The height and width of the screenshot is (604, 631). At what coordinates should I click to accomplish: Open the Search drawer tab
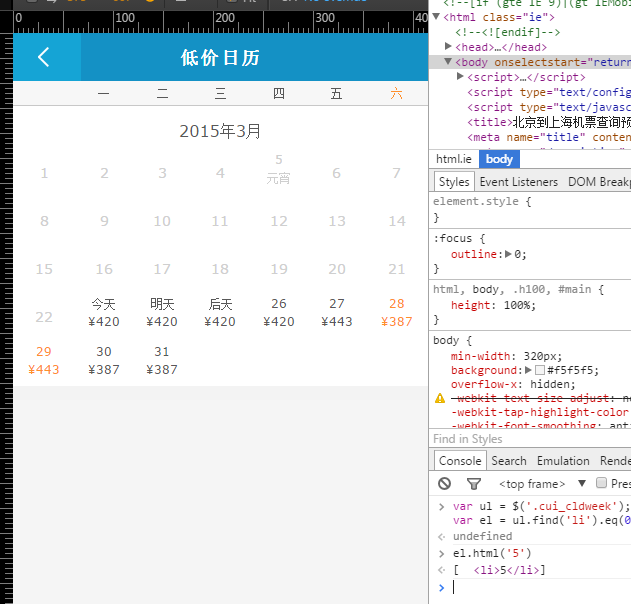pyautogui.click(x=508, y=461)
